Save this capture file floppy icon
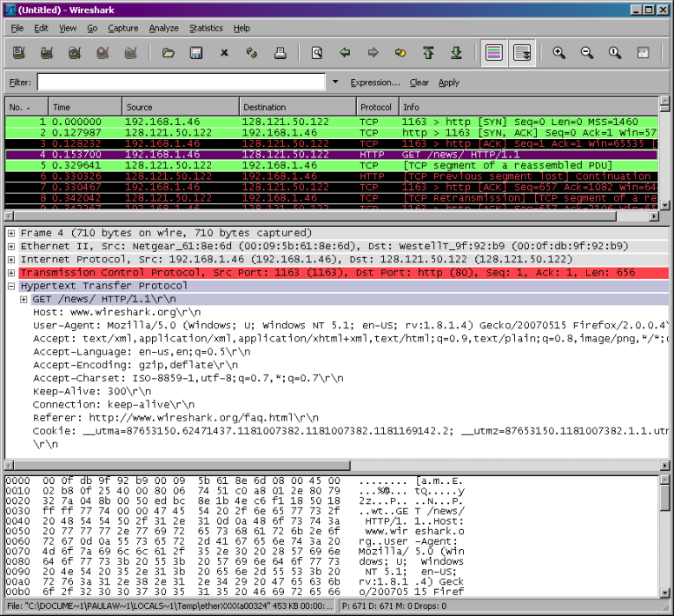The height and width of the screenshot is (616, 674). (196, 53)
